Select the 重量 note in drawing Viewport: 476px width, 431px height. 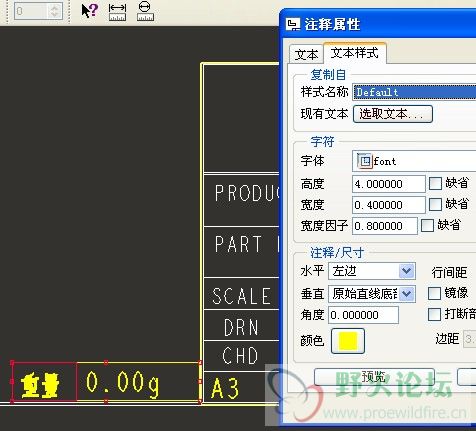40,386
